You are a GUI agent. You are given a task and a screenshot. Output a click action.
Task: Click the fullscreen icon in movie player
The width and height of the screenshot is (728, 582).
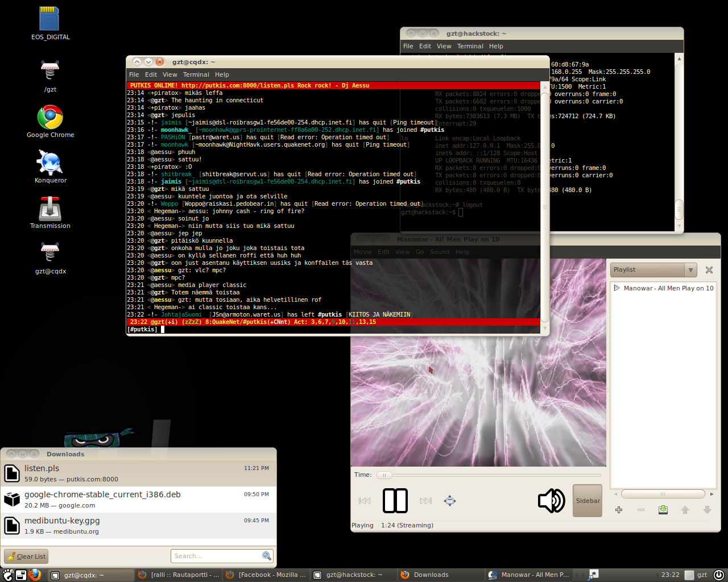[450, 501]
